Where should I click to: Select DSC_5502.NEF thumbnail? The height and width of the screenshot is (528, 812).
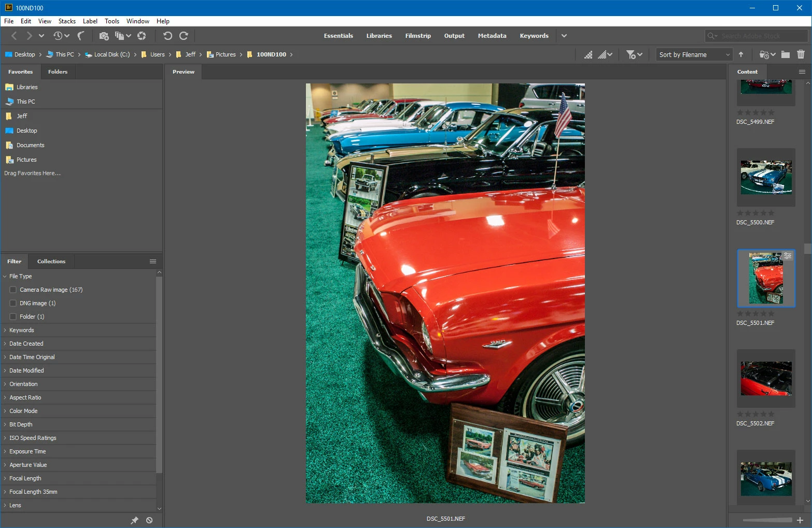coord(766,378)
